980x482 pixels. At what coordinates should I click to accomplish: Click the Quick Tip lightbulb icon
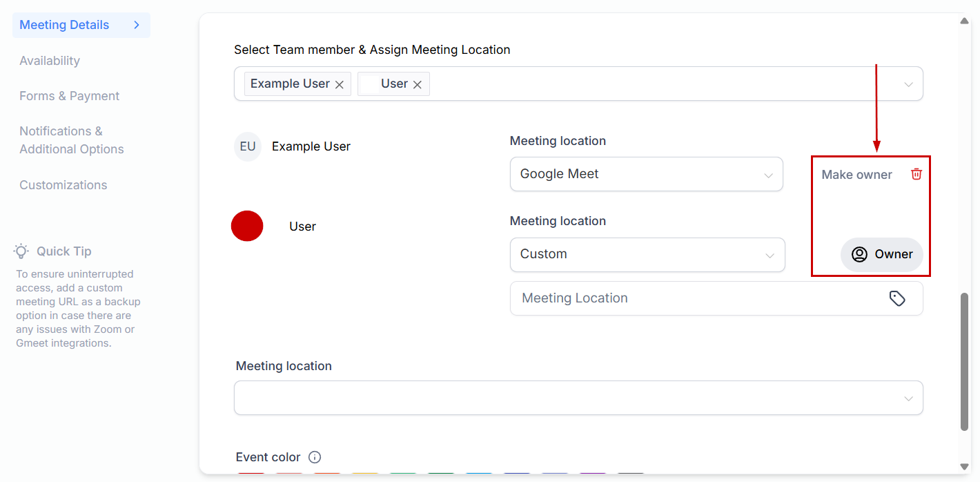pos(21,251)
